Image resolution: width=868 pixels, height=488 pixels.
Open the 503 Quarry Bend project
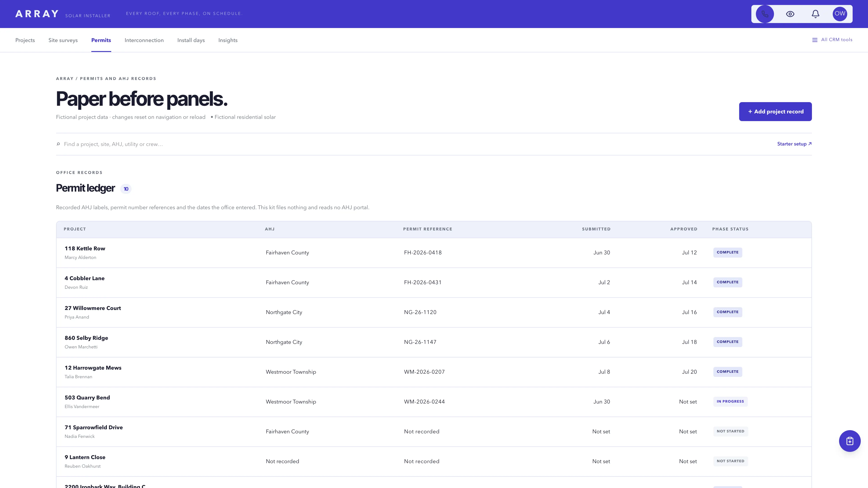tap(87, 397)
